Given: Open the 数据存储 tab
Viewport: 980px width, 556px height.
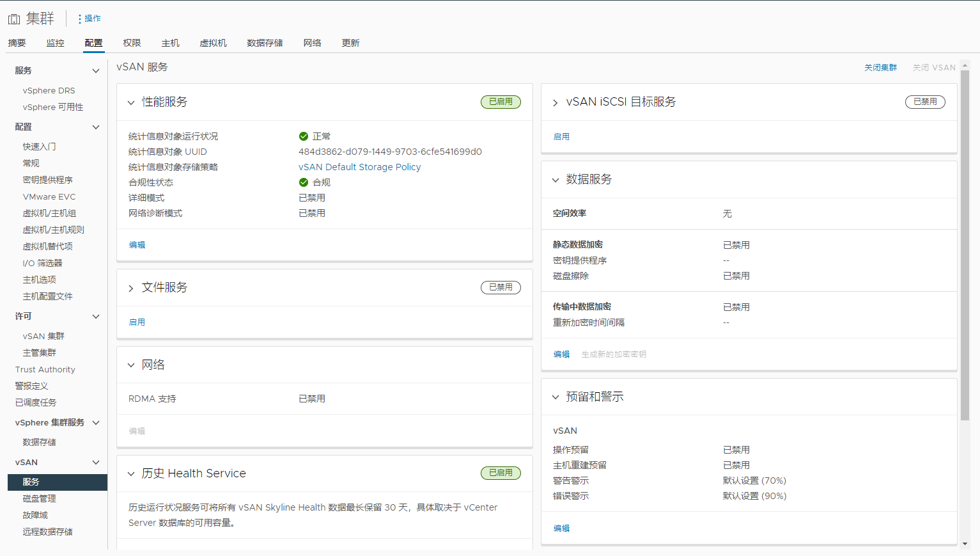Looking at the screenshot, I should point(265,43).
